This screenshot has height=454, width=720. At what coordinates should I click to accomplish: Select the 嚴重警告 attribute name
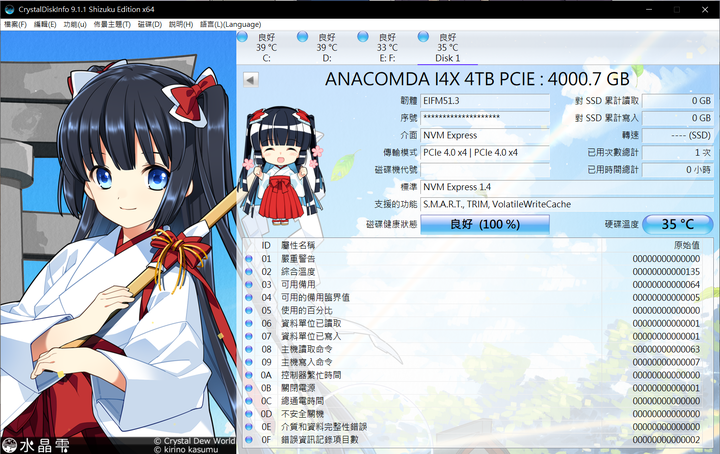298,259
